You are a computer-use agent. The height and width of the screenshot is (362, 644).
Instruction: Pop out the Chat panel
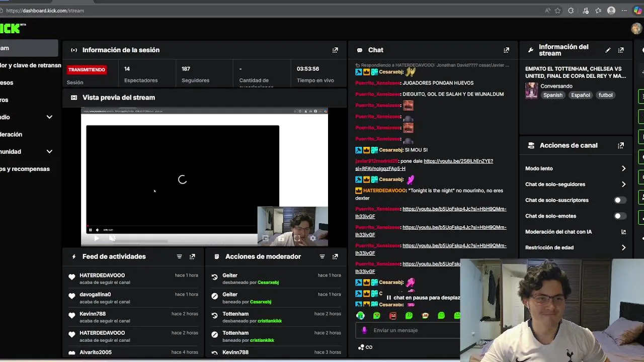coord(506,50)
